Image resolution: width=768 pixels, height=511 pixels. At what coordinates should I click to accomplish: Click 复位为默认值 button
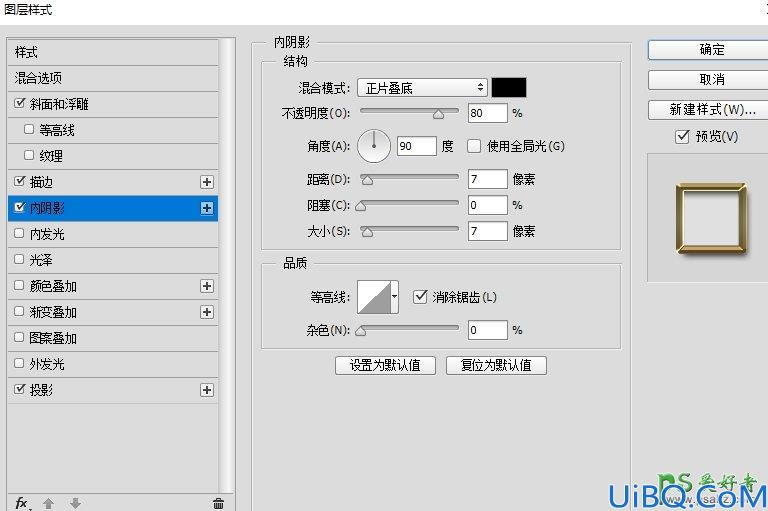coord(496,365)
